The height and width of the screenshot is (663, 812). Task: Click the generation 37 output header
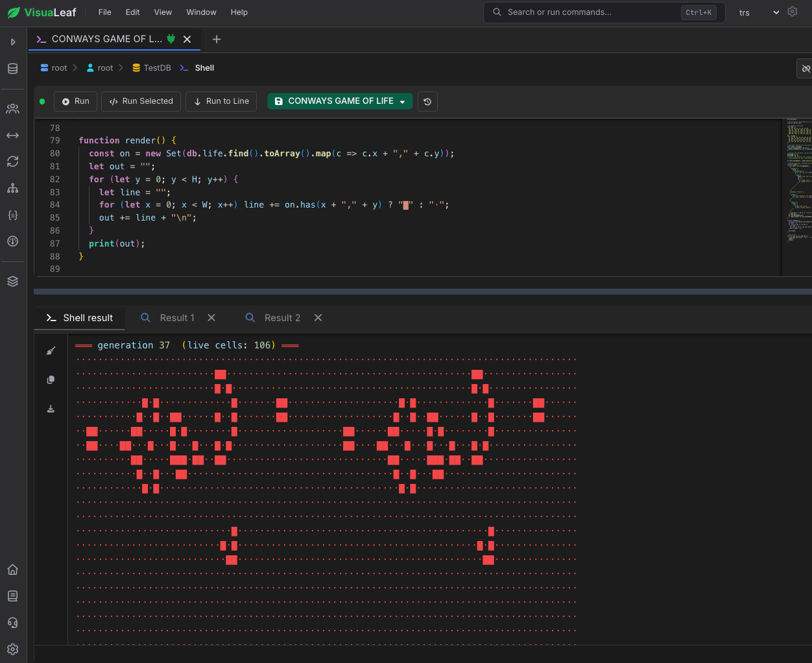[x=187, y=346]
